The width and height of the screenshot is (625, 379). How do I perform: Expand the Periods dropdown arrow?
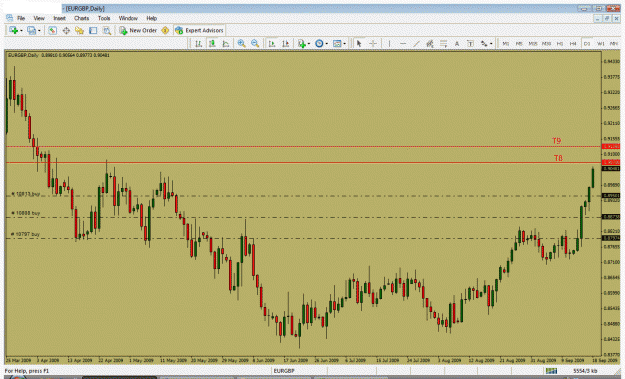pos(326,44)
